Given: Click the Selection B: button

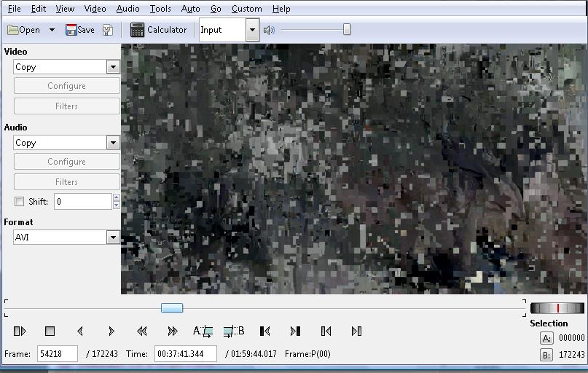Looking at the screenshot, I should point(546,355).
